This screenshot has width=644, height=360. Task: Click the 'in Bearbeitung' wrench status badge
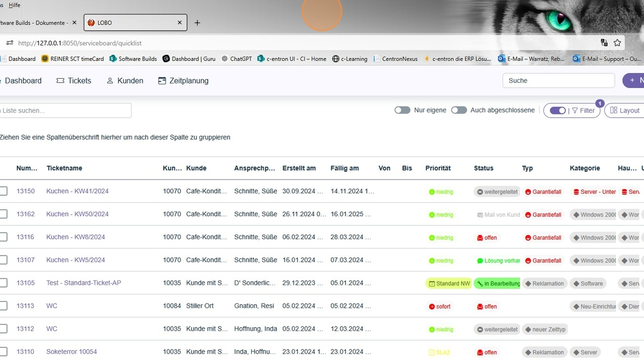click(497, 284)
